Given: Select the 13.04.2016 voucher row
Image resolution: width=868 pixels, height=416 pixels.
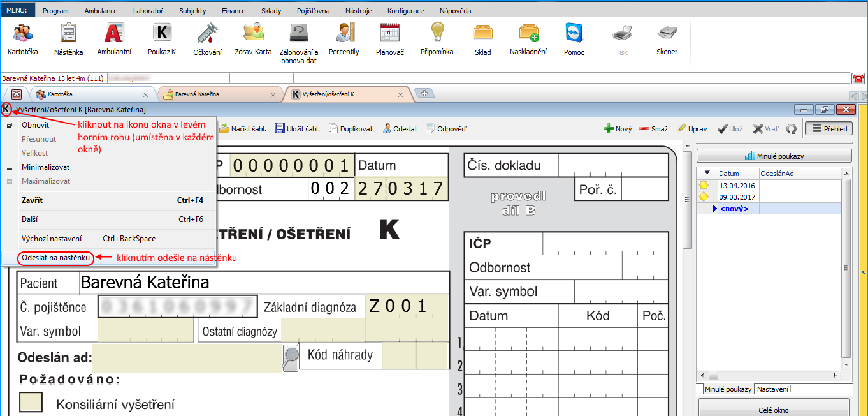Looking at the screenshot, I should tap(737, 185).
